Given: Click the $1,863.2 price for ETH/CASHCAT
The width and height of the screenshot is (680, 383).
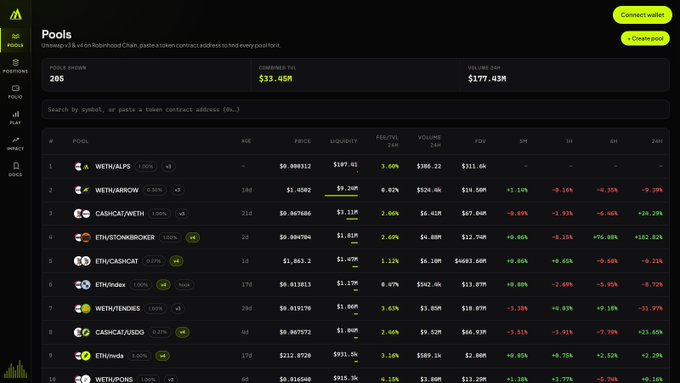Looking at the screenshot, I should [x=297, y=261].
